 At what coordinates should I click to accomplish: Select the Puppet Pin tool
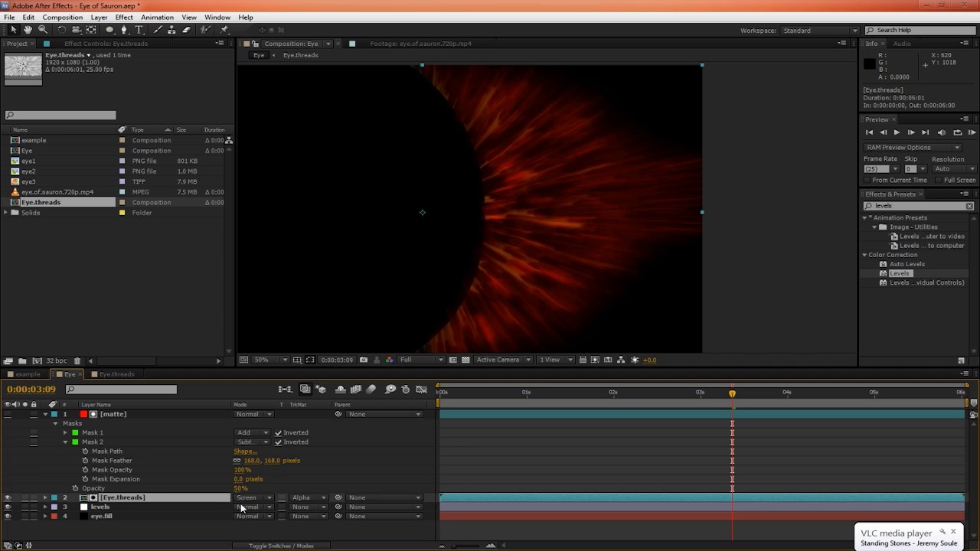(224, 30)
